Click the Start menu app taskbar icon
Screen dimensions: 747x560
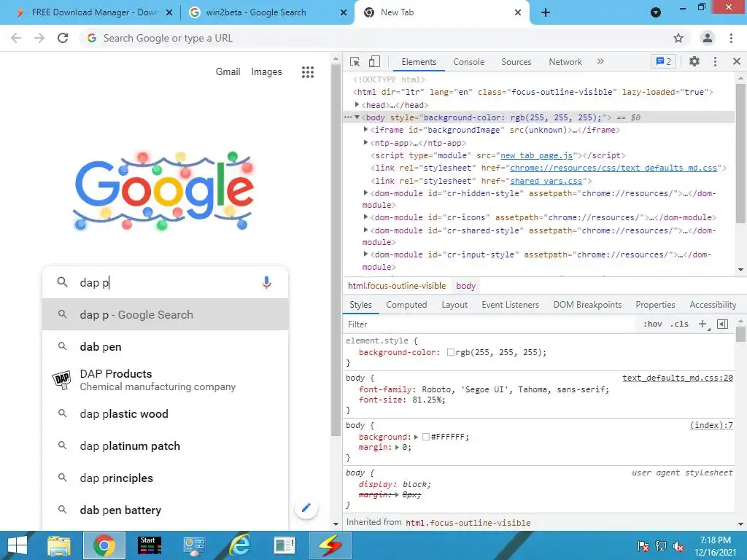click(150, 545)
